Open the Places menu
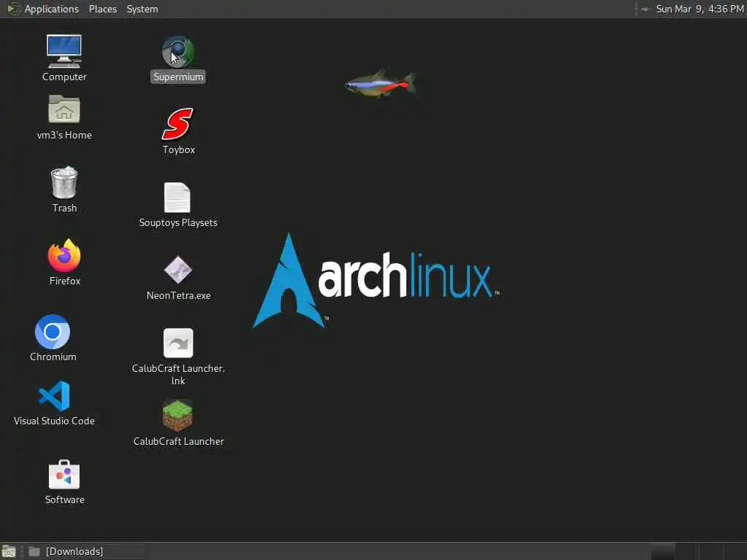Screen dimensions: 747x560 point(102,9)
